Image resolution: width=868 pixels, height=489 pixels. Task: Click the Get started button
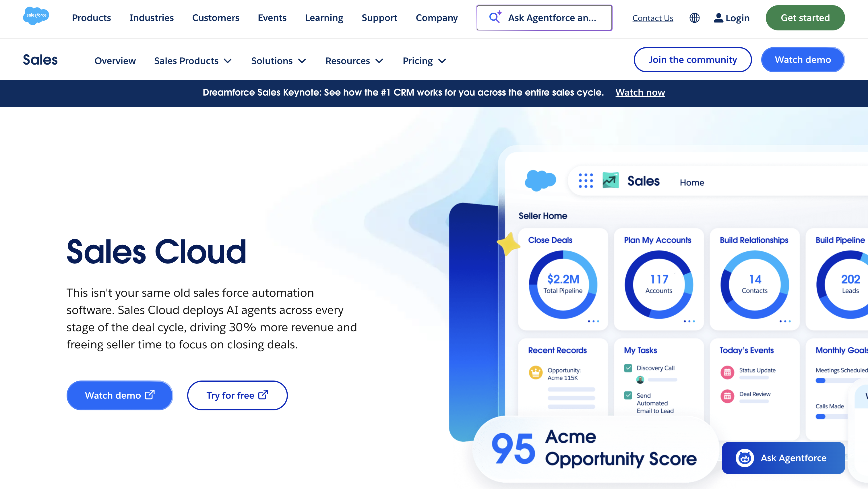click(x=805, y=18)
